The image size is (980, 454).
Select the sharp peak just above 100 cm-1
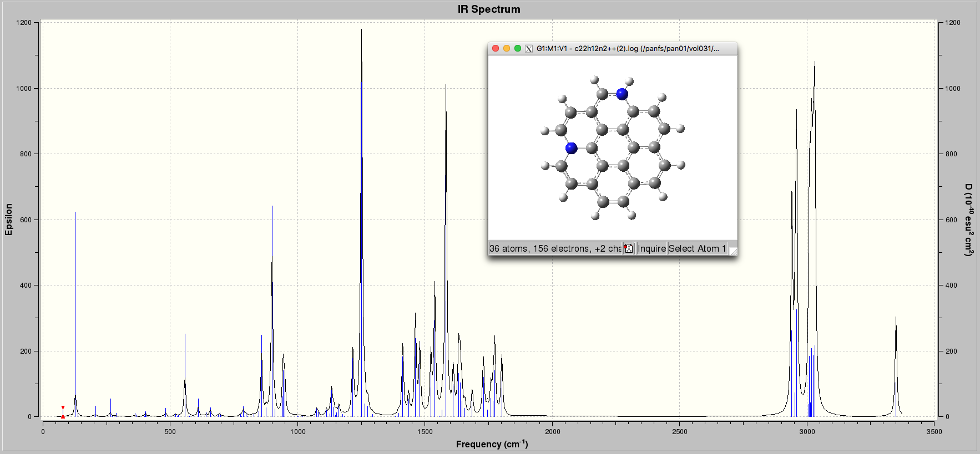tap(75, 277)
